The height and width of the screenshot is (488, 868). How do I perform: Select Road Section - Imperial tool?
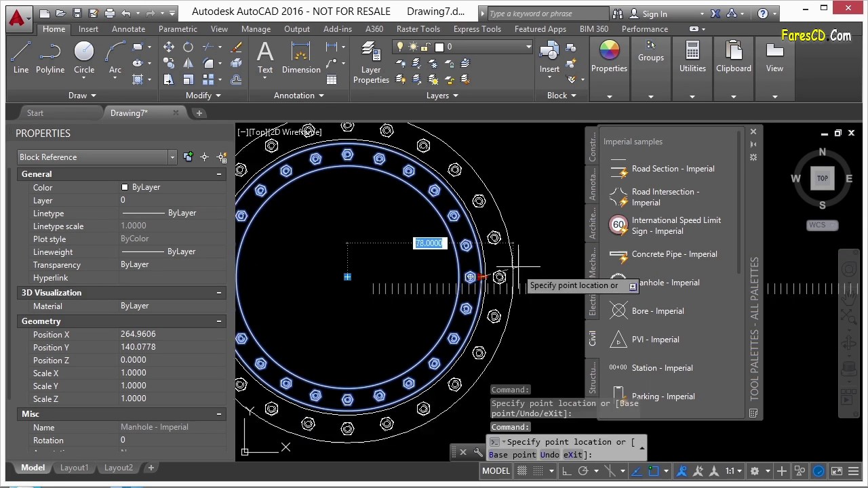click(663, 169)
